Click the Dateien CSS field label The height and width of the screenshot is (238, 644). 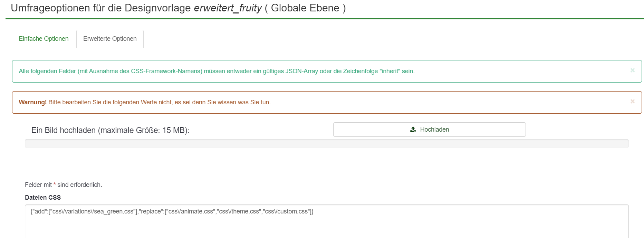tap(43, 198)
